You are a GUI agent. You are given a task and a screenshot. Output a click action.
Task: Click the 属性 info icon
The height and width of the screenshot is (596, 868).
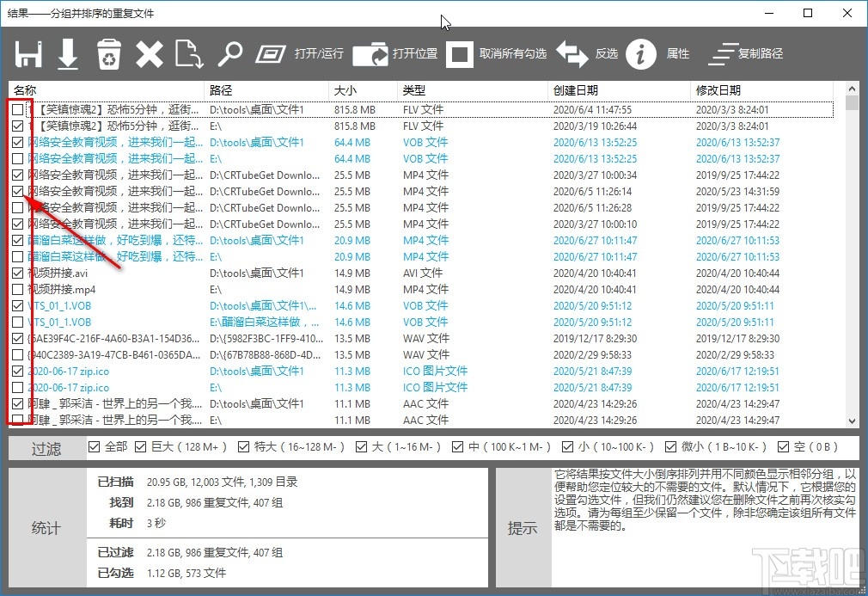click(641, 53)
